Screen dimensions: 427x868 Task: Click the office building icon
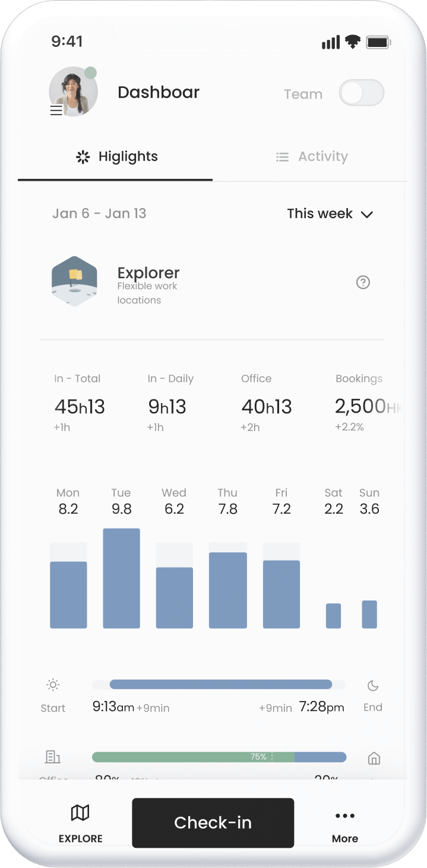point(53,757)
